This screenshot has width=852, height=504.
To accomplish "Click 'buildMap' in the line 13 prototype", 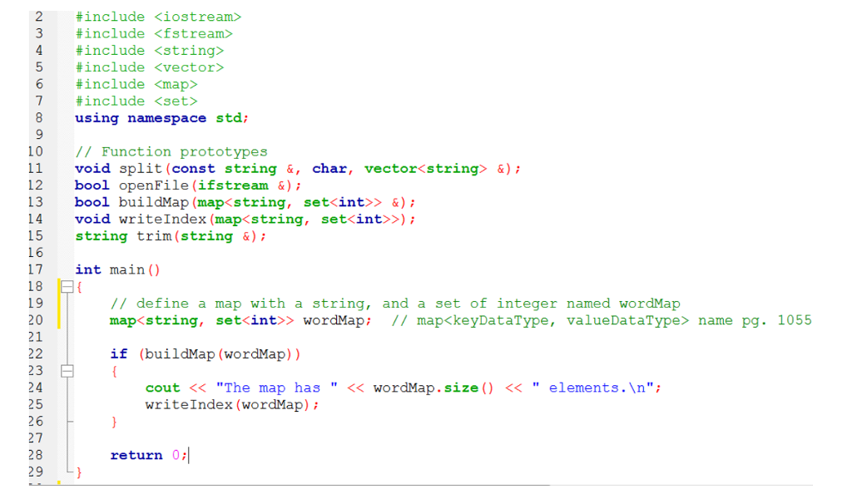I will point(154,203).
